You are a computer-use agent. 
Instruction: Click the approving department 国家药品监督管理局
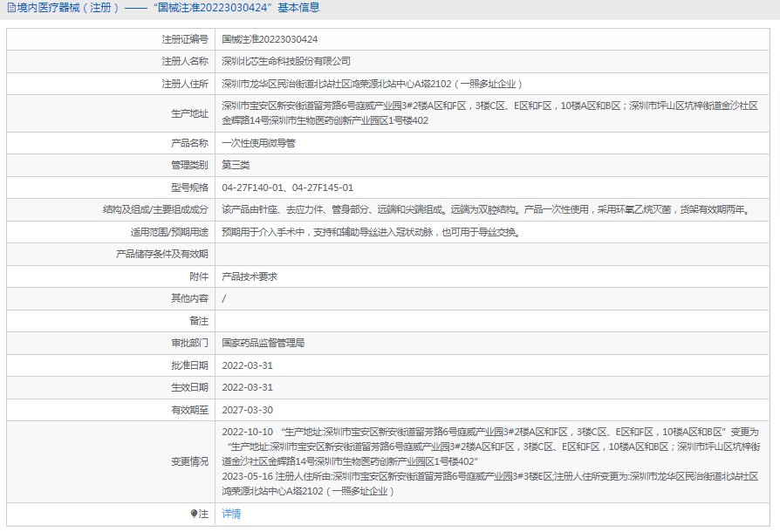pos(263,343)
